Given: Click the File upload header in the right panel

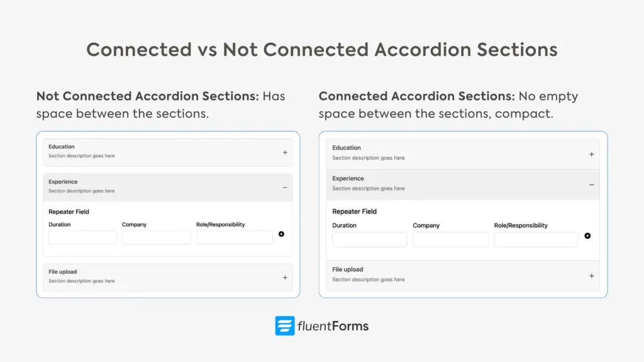Looking at the screenshot, I should click(348, 269).
